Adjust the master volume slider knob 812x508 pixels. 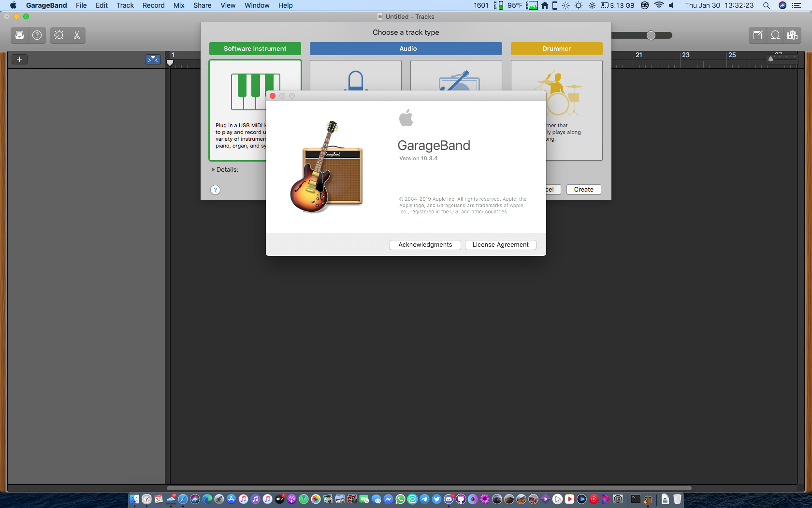(x=651, y=35)
